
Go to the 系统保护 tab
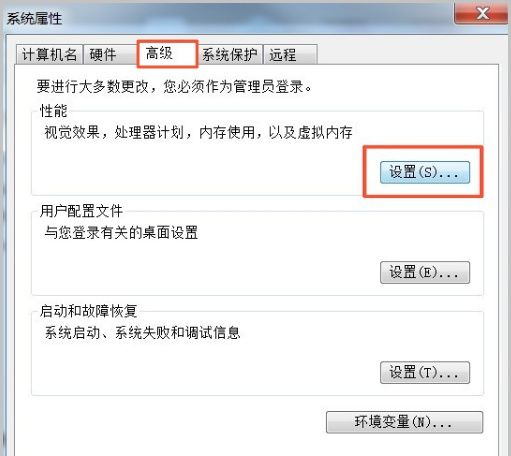[x=230, y=54]
